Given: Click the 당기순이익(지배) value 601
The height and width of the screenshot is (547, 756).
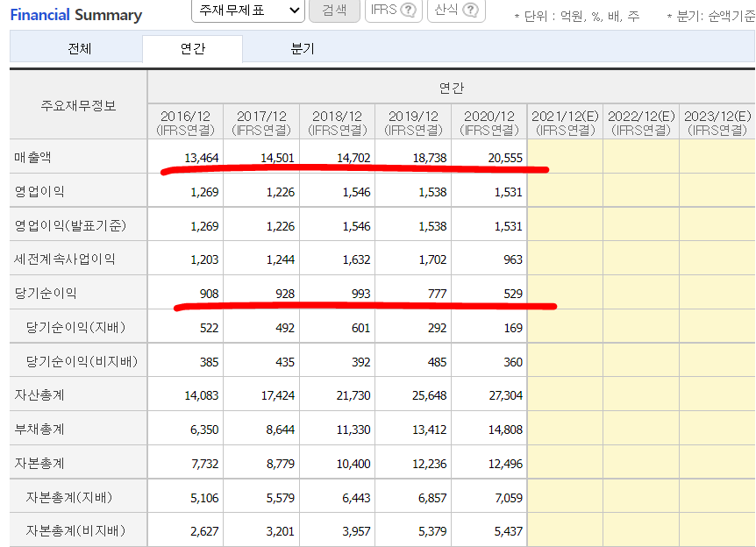Looking at the screenshot, I should pyautogui.click(x=360, y=328).
